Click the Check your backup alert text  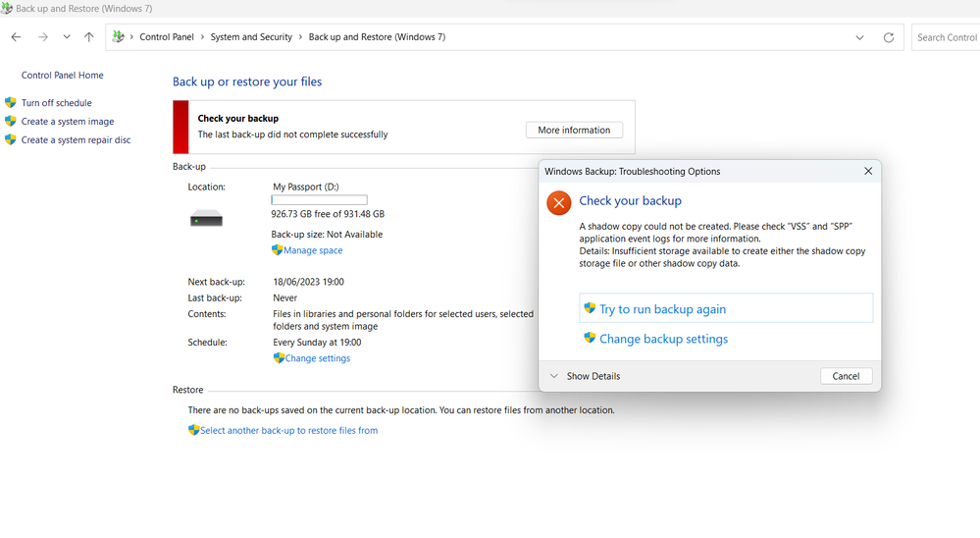tap(238, 118)
